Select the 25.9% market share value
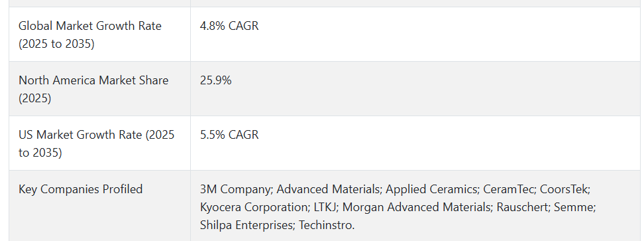644x241 pixels. 215,80
